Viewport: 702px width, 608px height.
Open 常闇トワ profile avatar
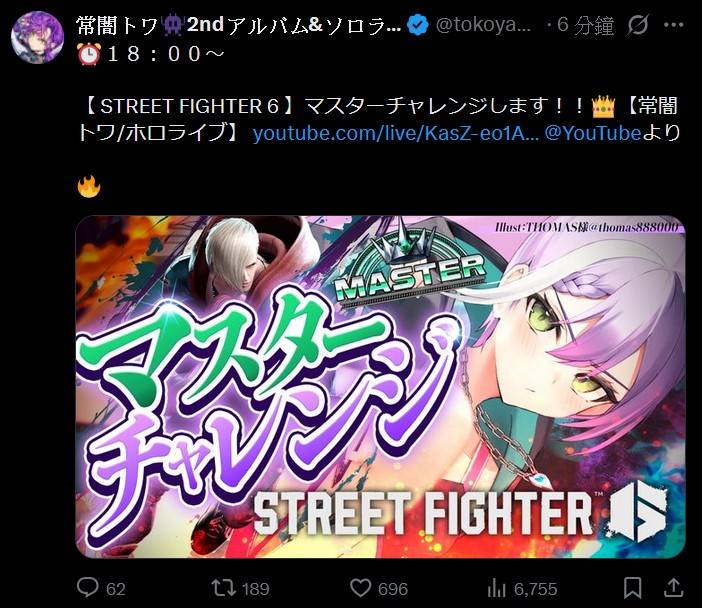38,38
